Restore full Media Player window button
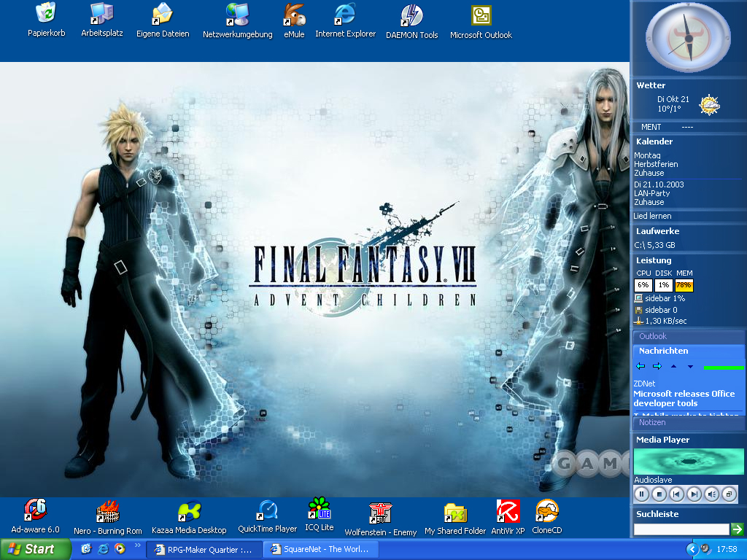Screen dimensions: 747x560 pyautogui.click(x=729, y=494)
